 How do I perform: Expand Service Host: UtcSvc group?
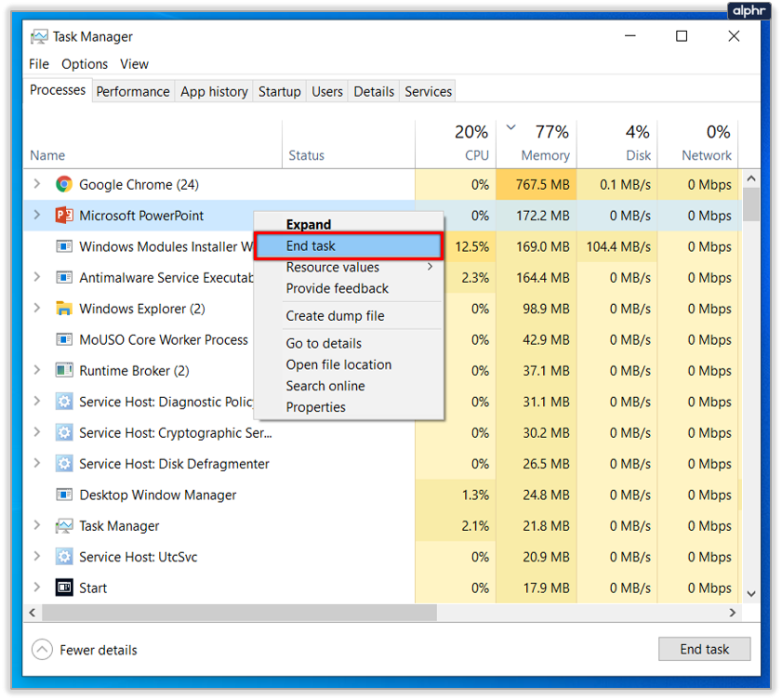point(37,556)
